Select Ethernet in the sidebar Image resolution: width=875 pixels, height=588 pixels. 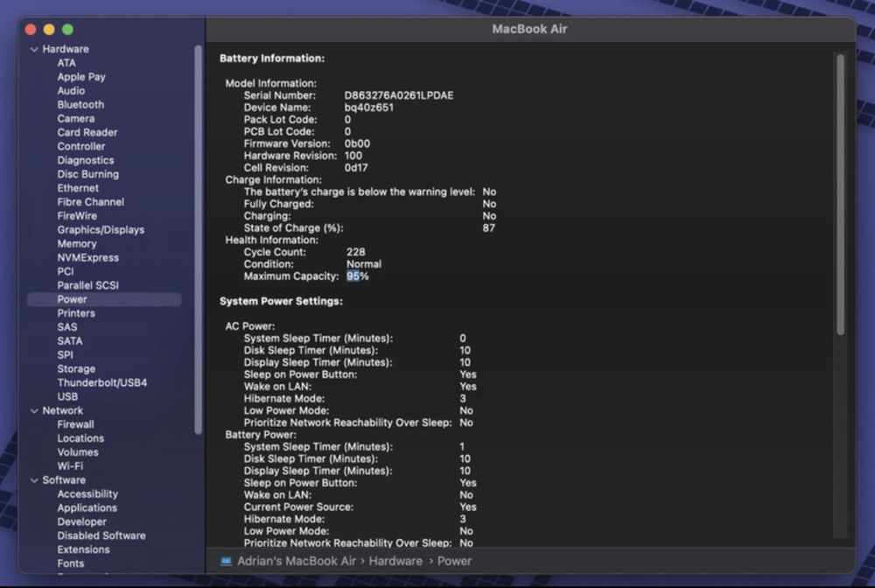(x=78, y=188)
